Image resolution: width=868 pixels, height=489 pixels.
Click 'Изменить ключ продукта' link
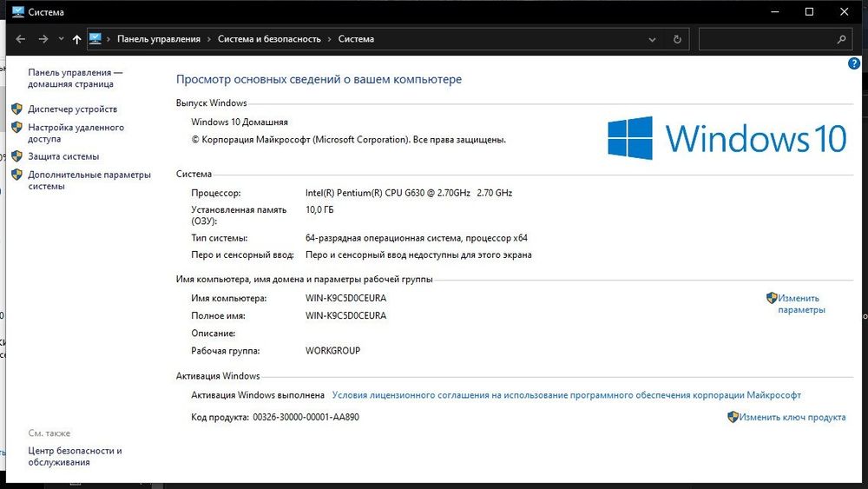tap(792, 417)
